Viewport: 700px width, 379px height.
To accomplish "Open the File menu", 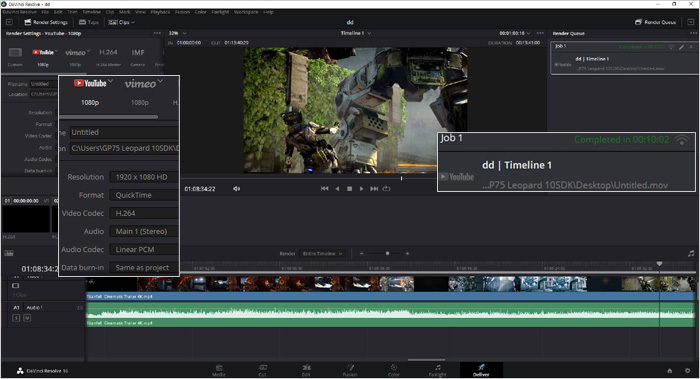I will point(45,12).
